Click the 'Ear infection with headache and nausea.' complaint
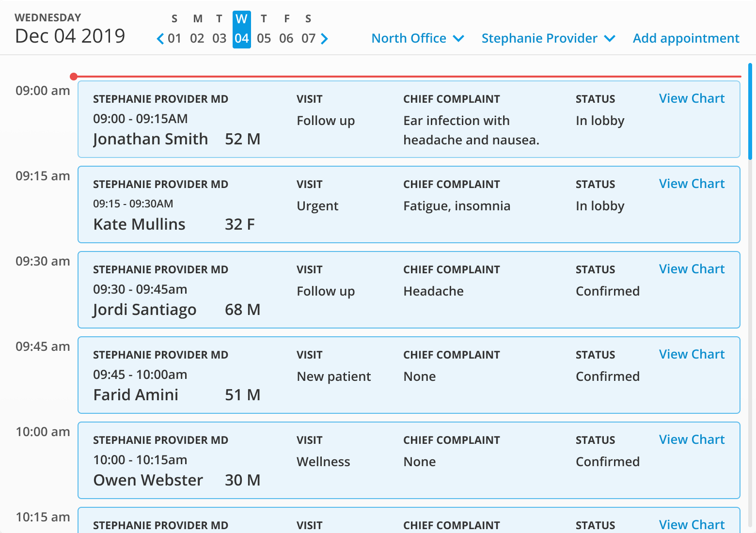Screen dimensions: 756x533 [471, 130]
